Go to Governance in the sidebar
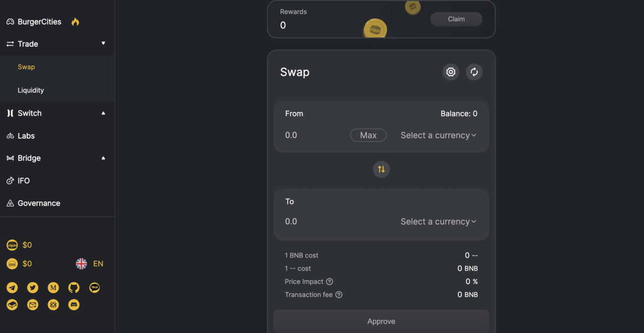The image size is (644, 333). coord(39,203)
